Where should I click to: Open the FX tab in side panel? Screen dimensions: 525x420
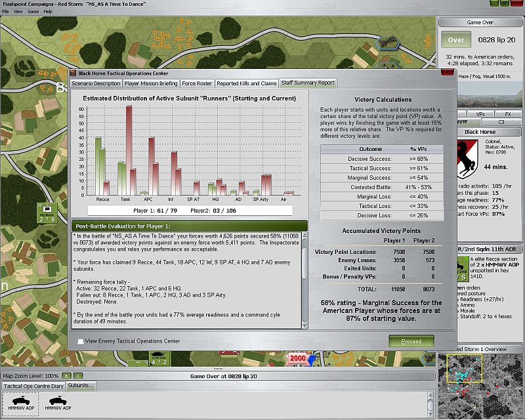point(508,114)
